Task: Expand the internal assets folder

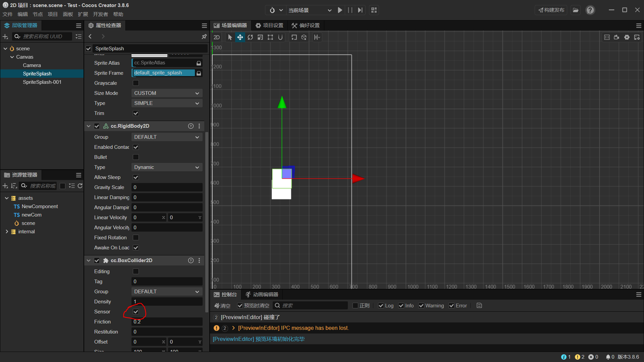Action: pos(7,232)
